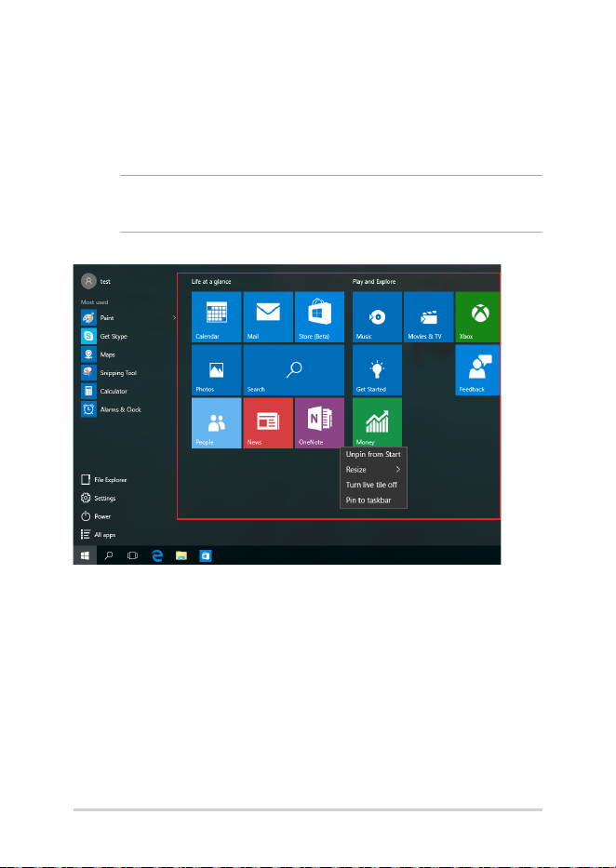Image resolution: width=616 pixels, height=868 pixels.
Task: Expand the Resize submenu arrow
Action: pos(398,470)
